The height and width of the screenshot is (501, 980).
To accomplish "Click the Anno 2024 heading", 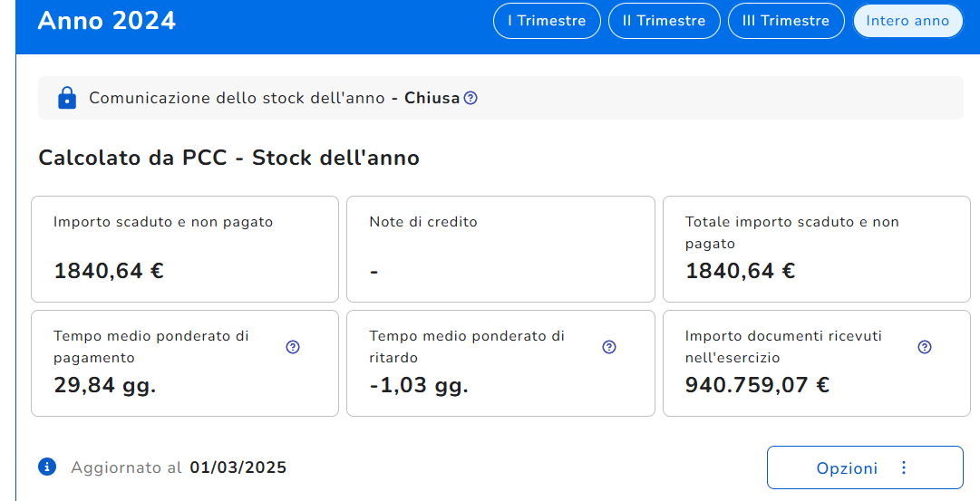I will point(107,21).
